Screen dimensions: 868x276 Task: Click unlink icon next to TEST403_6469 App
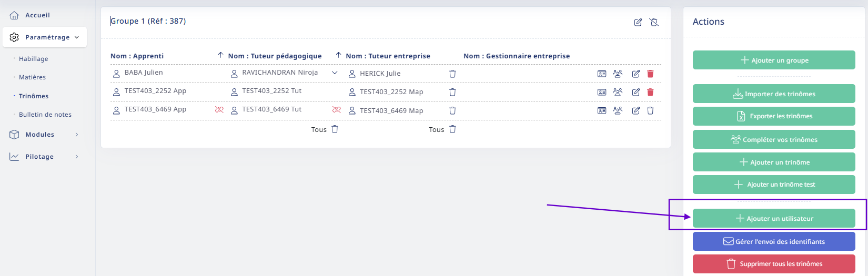(x=219, y=110)
